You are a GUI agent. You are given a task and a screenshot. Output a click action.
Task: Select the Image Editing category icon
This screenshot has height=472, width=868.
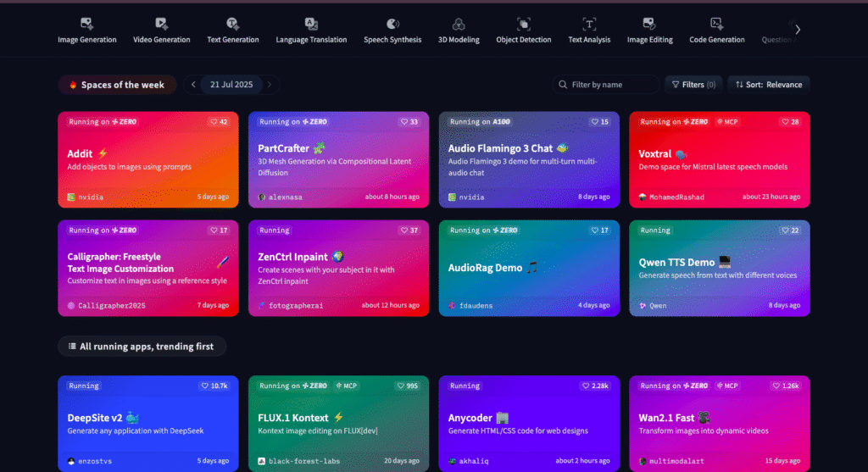(x=649, y=24)
